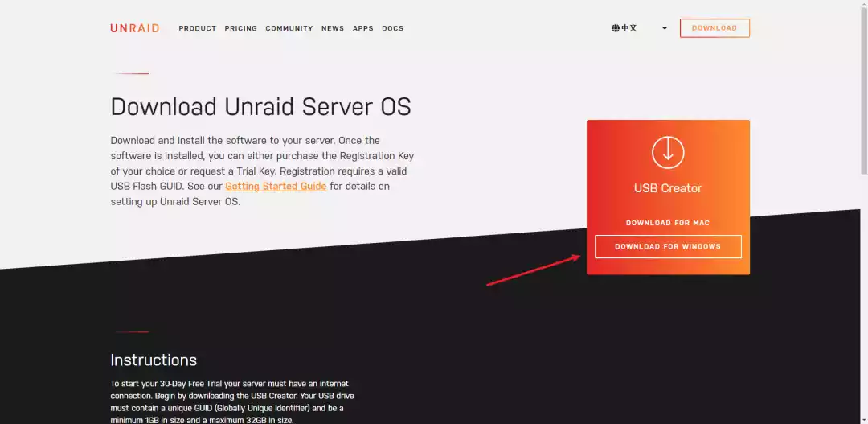
Task: Click the DOWNLOAD button in header
Action: pos(714,28)
